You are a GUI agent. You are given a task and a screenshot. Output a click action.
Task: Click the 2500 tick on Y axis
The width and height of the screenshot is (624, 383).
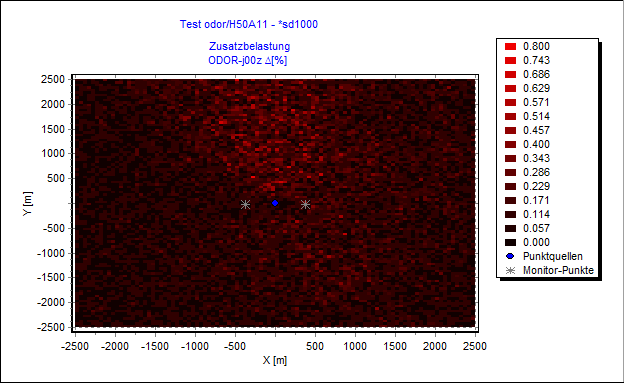click(x=53, y=79)
